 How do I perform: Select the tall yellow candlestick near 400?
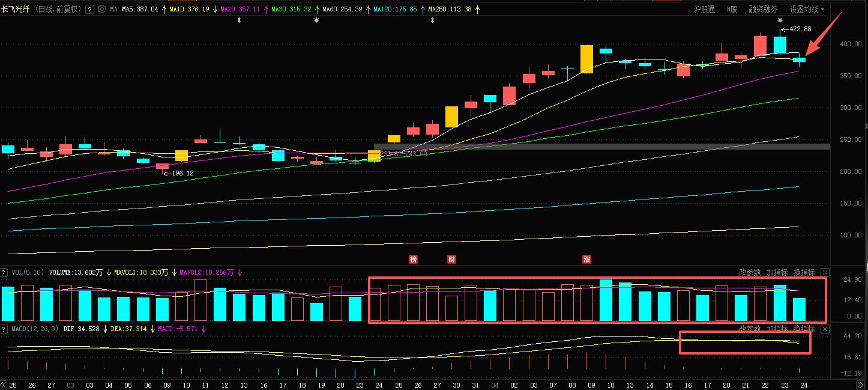pos(586,59)
